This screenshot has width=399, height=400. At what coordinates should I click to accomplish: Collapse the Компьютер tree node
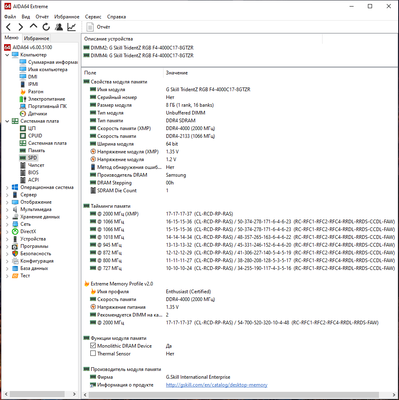click(7, 55)
